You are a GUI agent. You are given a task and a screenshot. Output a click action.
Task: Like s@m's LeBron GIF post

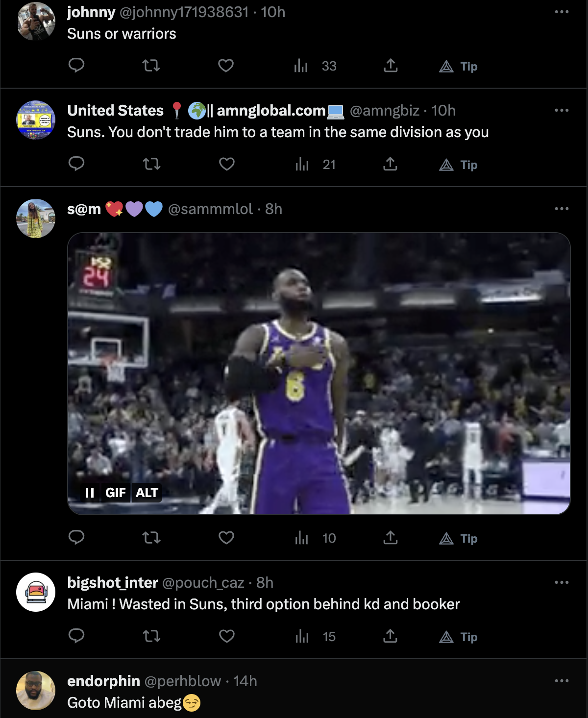[x=227, y=538]
